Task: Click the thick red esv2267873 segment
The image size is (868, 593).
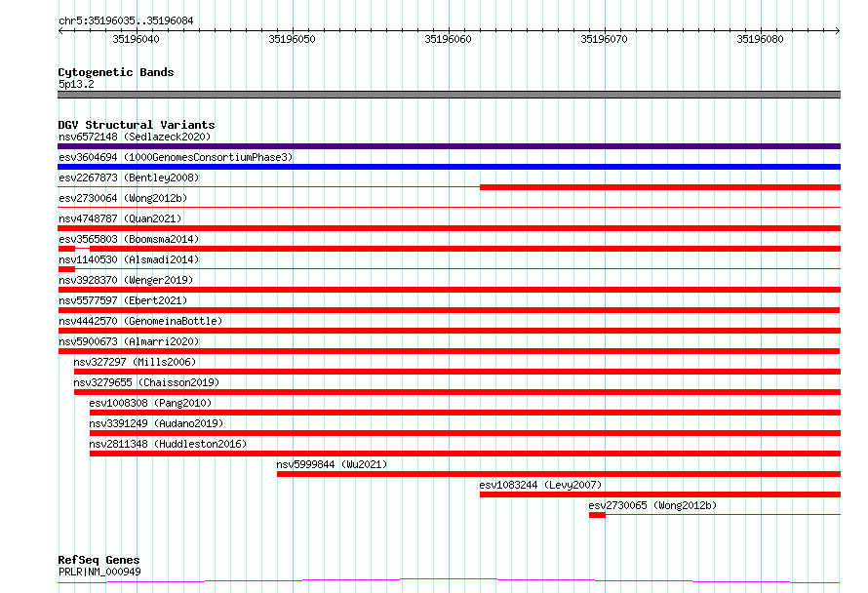Action: click(660, 187)
